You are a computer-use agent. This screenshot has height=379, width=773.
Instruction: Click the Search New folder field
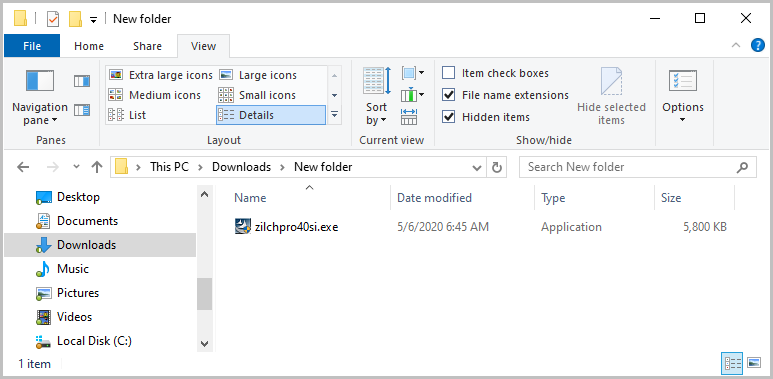[629, 167]
